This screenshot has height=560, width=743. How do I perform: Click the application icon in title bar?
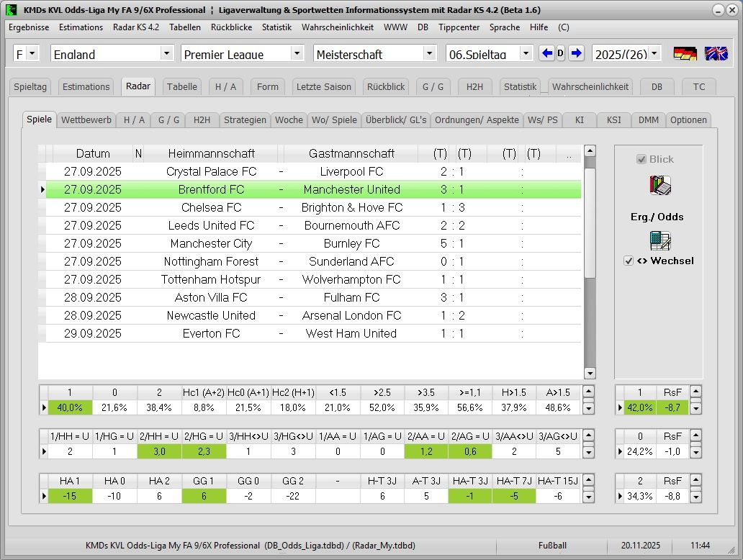[12, 10]
